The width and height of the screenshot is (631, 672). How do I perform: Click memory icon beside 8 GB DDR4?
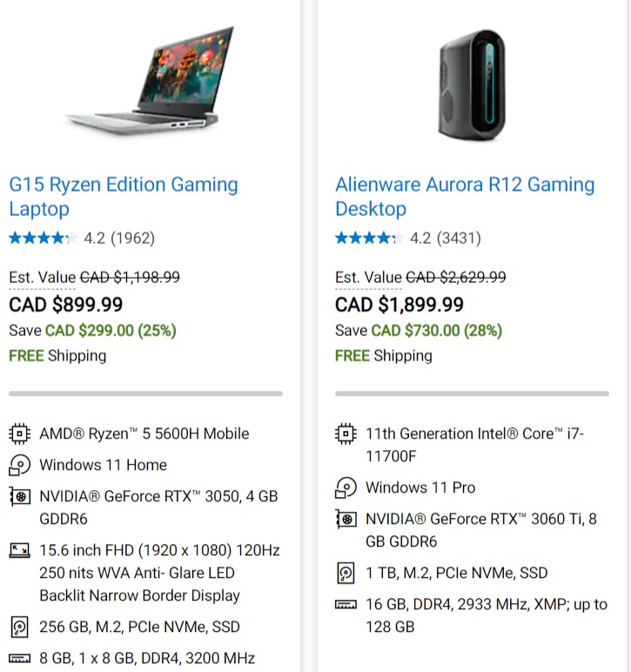[x=20, y=658]
